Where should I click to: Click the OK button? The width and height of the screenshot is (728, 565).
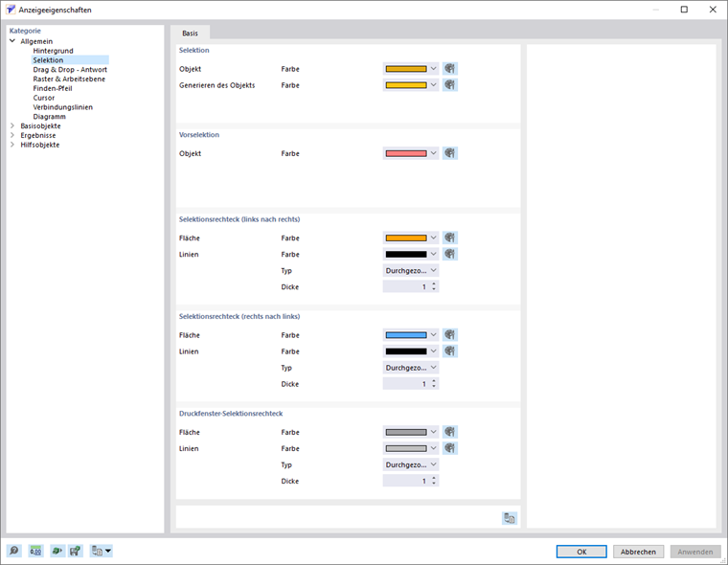(581, 552)
